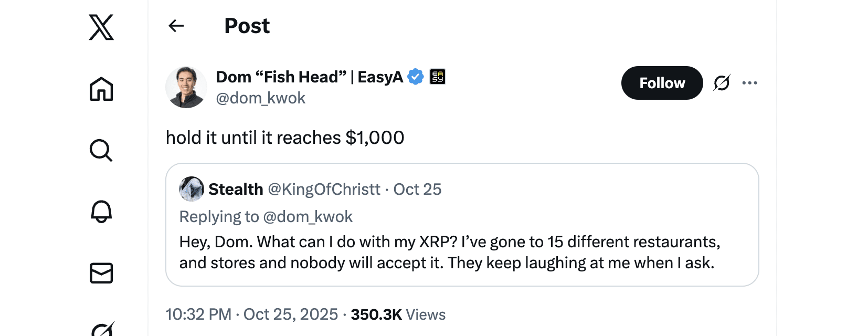The height and width of the screenshot is (336, 868).
Task: Click the @dom_kwok handle under name
Action: click(260, 98)
